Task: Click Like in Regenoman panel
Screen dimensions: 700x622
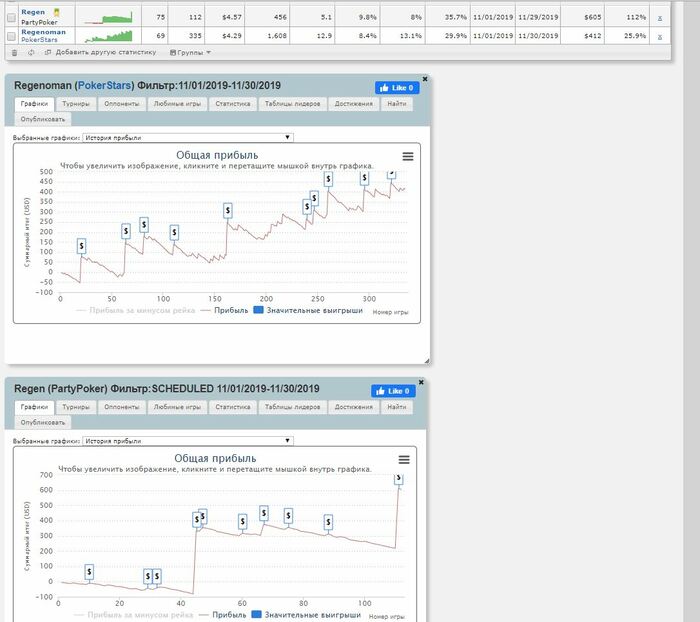Action: pos(397,88)
